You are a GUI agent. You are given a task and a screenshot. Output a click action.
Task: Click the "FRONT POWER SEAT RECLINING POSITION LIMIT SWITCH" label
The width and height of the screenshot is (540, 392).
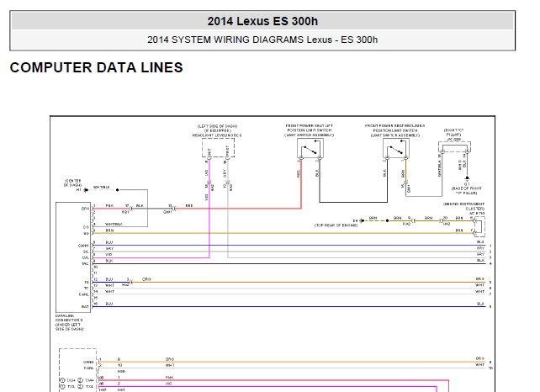pos(395,128)
